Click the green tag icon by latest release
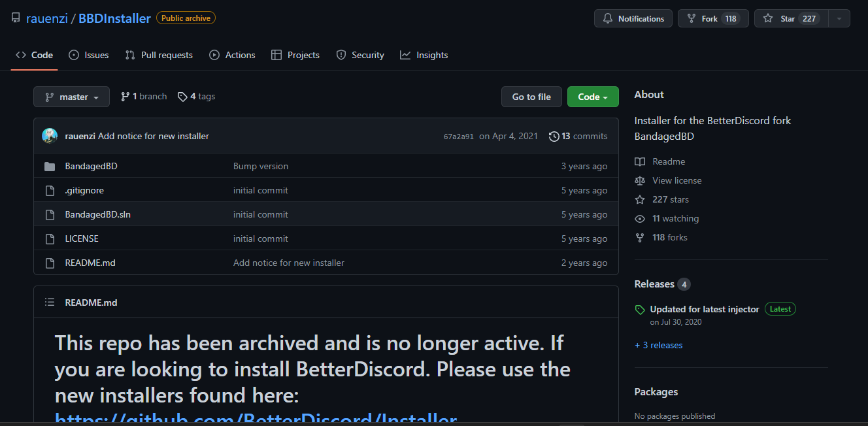This screenshot has height=426, width=868. click(x=640, y=310)
